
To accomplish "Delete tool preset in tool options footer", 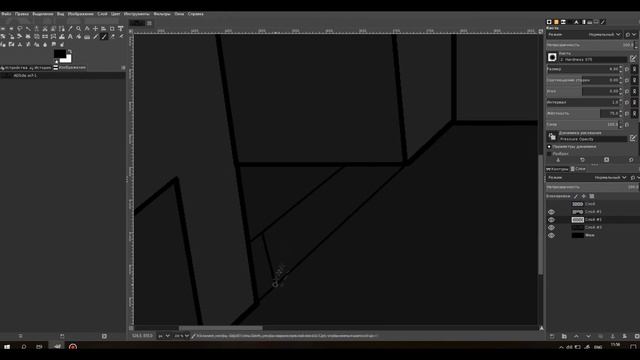I will point(607,160).
